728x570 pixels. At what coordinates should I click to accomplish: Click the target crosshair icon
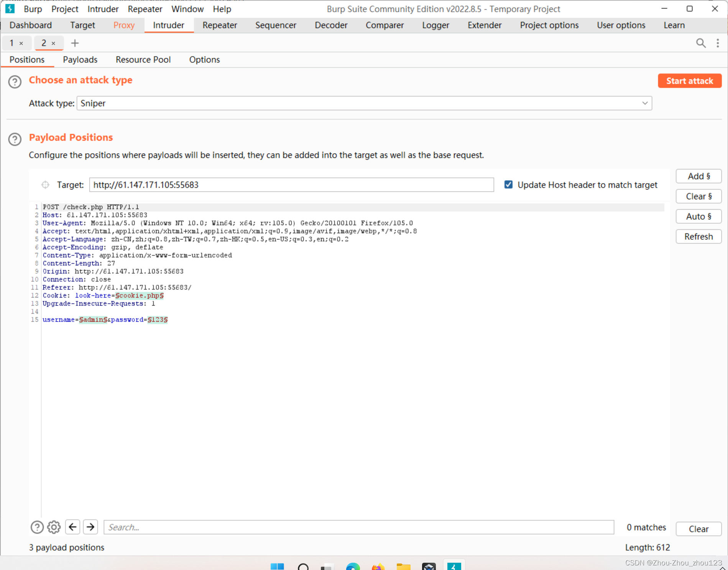[x=45, y=185]
